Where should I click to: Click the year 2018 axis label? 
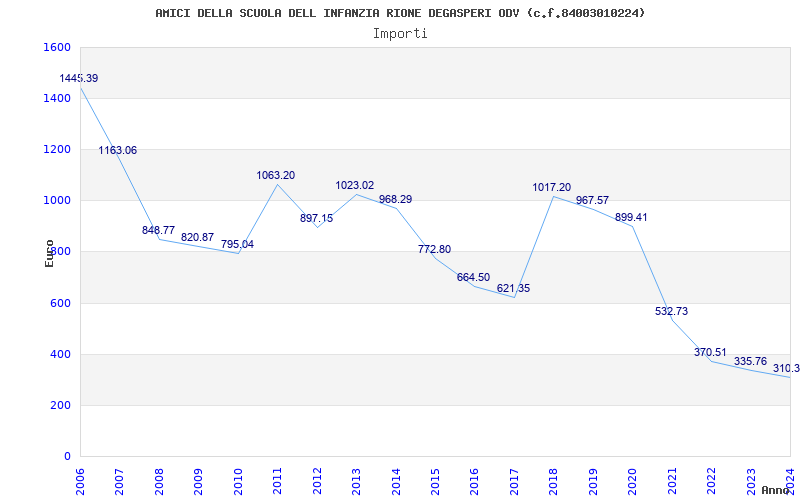click(x=554, y=481)
